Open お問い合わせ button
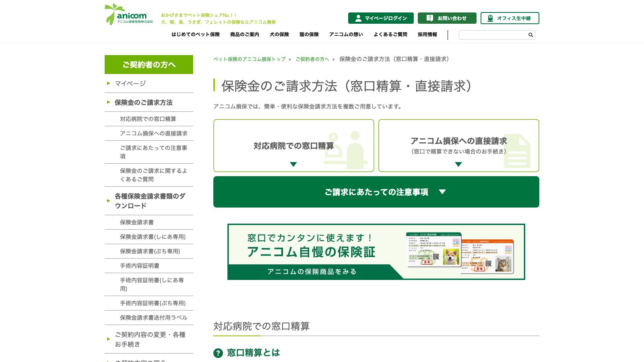The height and width of the screenshot is (362, 644). pyautogui.click(x=447, y=18)
